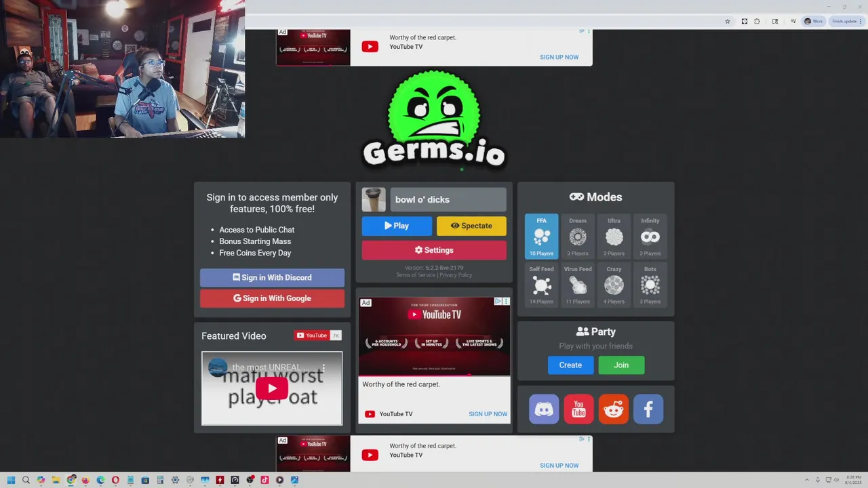This screenshot has height=488, width=868.
Task: Click the player skin avatar thumbnail
Action: 374,200
